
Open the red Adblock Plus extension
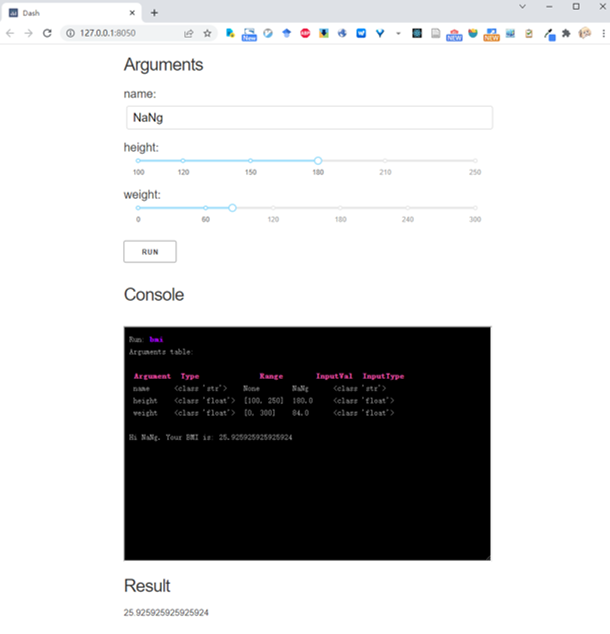point(305,33)
